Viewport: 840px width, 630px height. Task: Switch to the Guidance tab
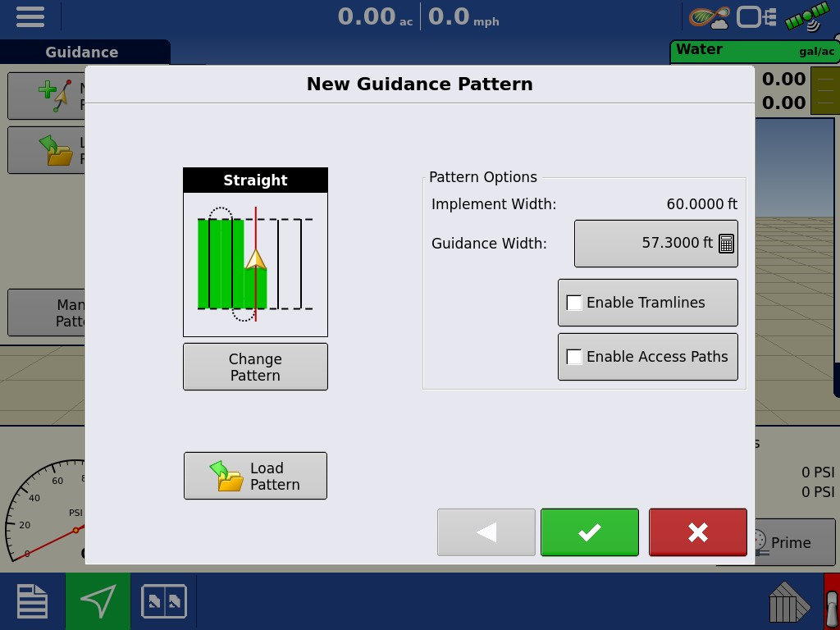click(x=82, y=52)
